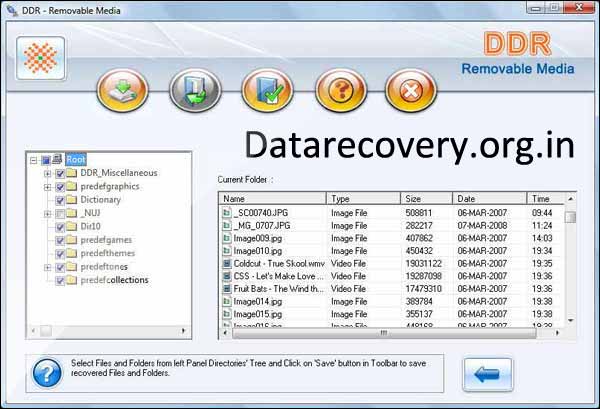Click the _NUJ folder icon
Viewport: 600px width, 409px height.
point(72,213)
